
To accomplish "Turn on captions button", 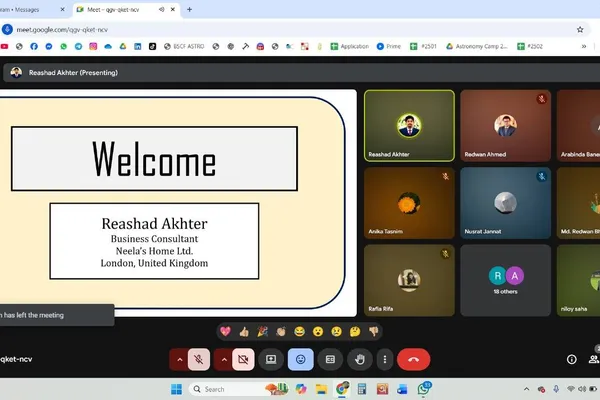I will [x=330, y=359].
